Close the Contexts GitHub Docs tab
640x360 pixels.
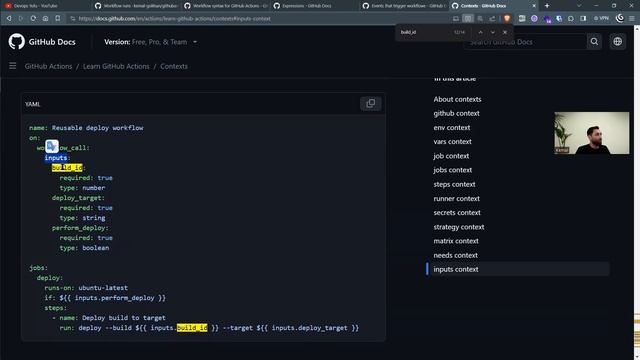click(534, 6)
